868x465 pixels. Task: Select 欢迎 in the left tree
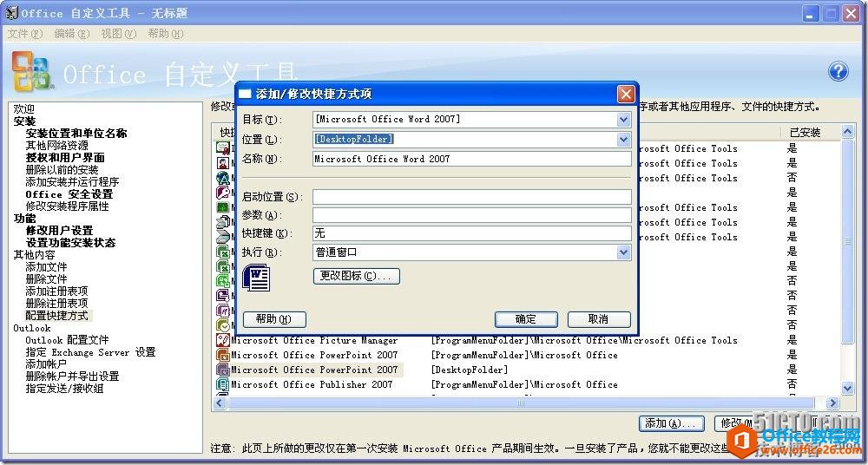[x=24, y=109]
